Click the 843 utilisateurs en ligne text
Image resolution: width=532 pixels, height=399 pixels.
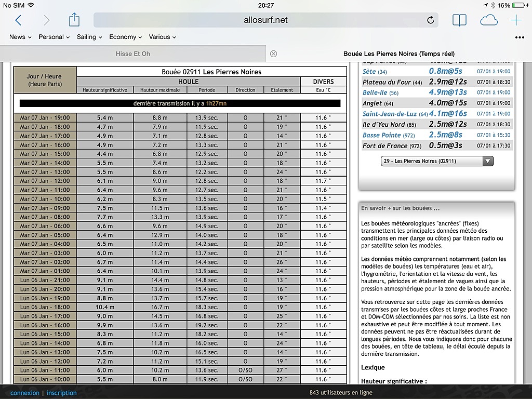pyautogui.click(x=341, y=393)
